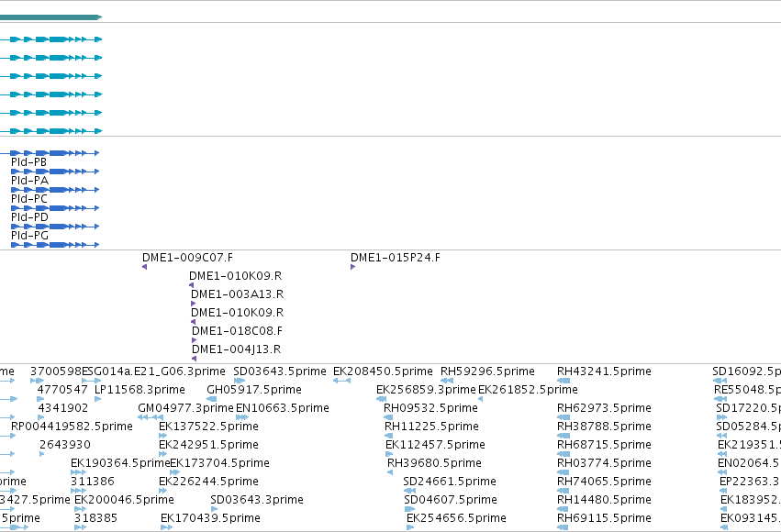The image size is (781, 532).
Task: Select EST label EK242951.5prime
Action: [208, 445]
